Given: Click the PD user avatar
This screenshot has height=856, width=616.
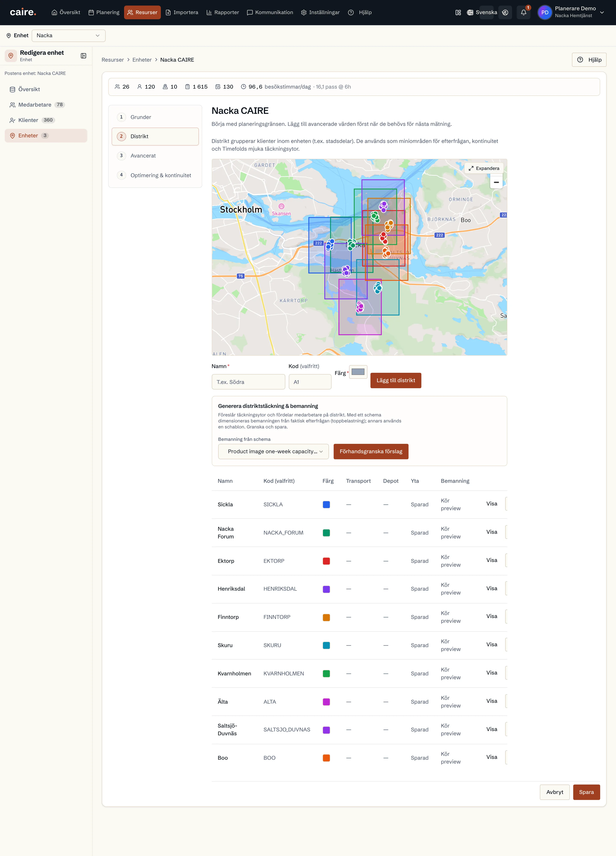Looking at the screenshot, I should [545, 12].
